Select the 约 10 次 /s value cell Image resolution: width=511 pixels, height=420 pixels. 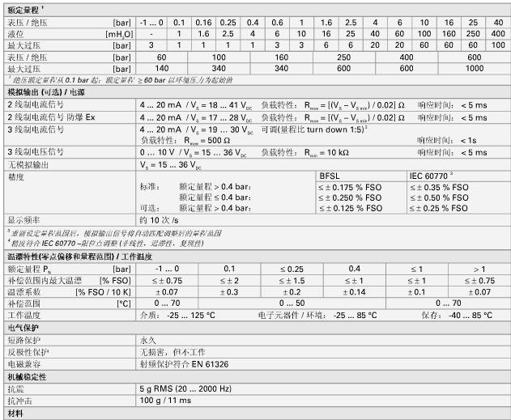[x=160, y=219]
